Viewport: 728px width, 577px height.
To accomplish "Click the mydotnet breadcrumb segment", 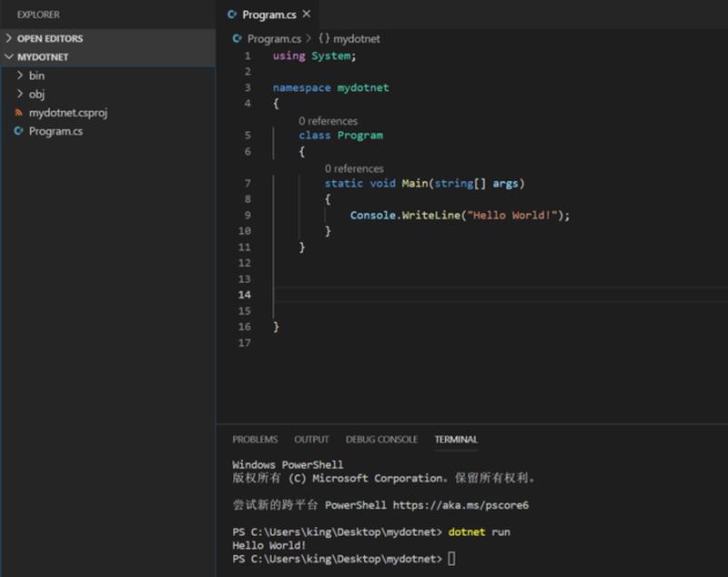I will click(356, 39).
